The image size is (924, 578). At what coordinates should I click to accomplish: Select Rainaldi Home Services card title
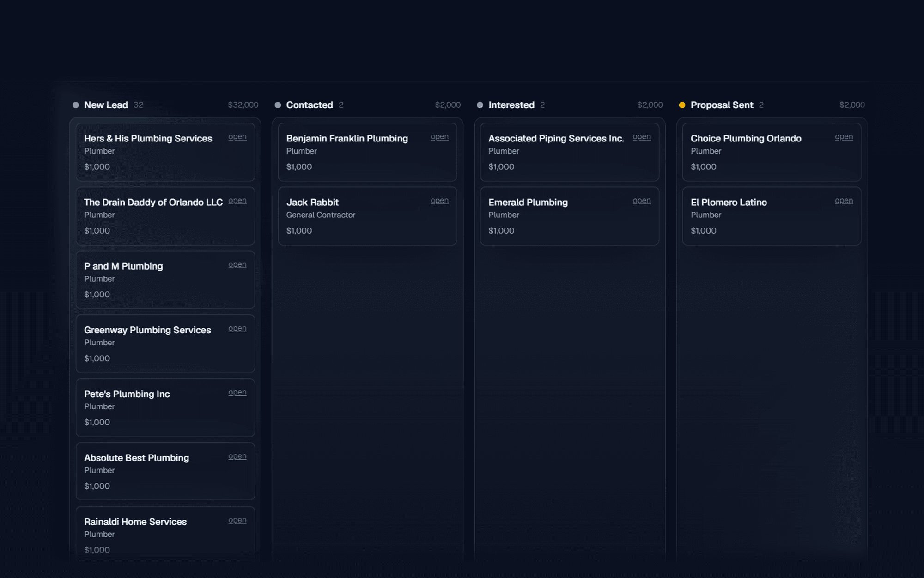click(x=135, y=521)
